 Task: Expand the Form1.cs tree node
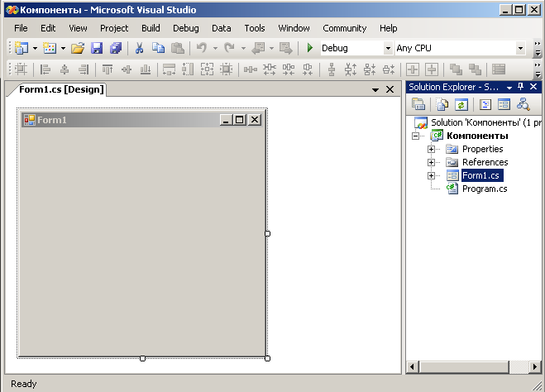click(x=432, y=175)
